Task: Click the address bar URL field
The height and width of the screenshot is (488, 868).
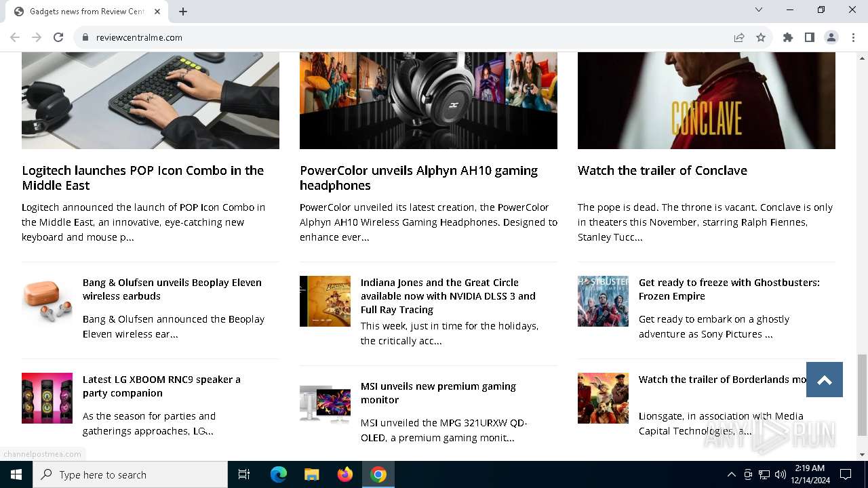Action: pos(407,37)
